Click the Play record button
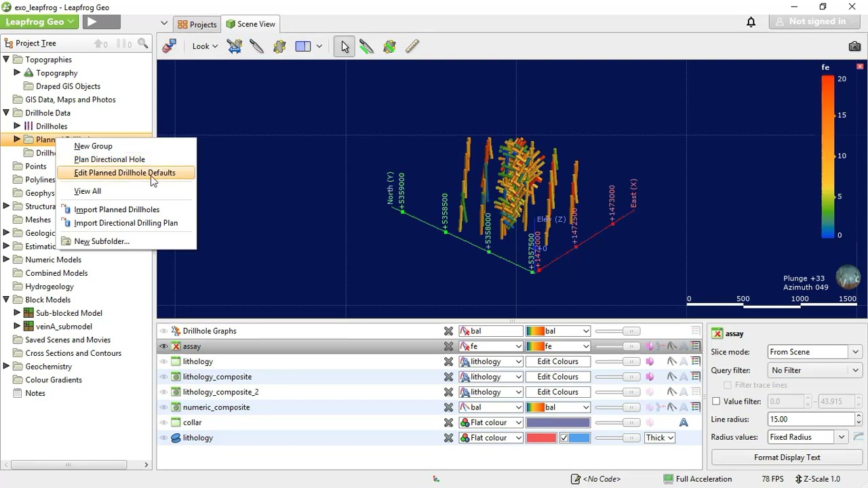 101,22
